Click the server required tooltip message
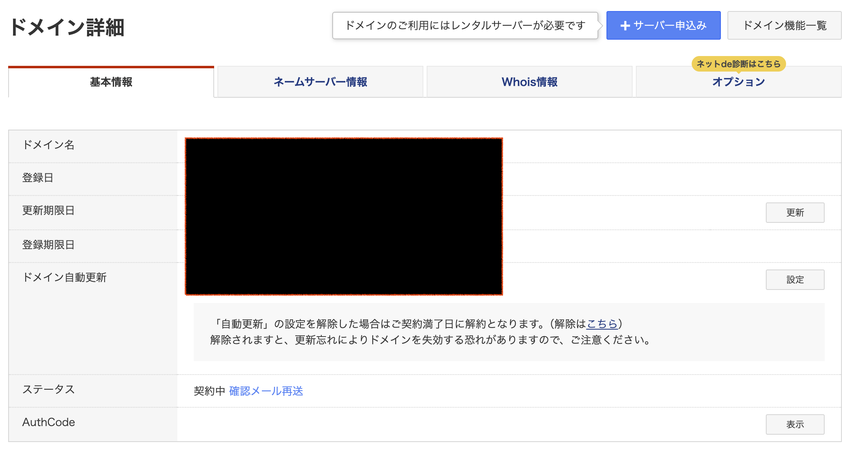The width and height of the screenshot is (868, 449). (465, 25)
